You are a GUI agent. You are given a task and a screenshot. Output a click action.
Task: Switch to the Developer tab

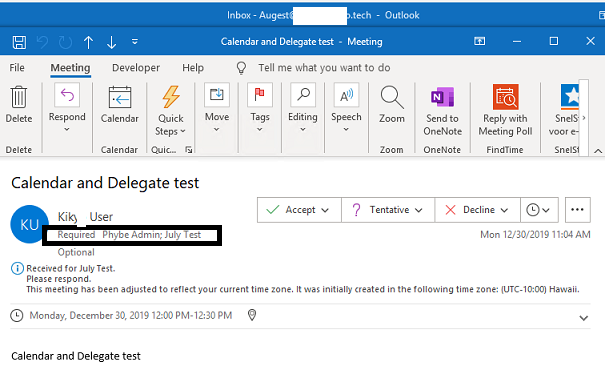[136, 68]
